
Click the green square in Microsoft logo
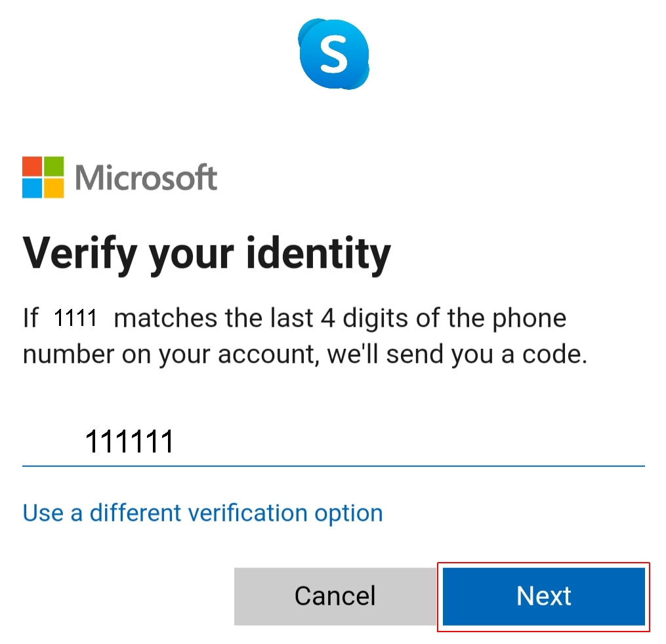54,166
